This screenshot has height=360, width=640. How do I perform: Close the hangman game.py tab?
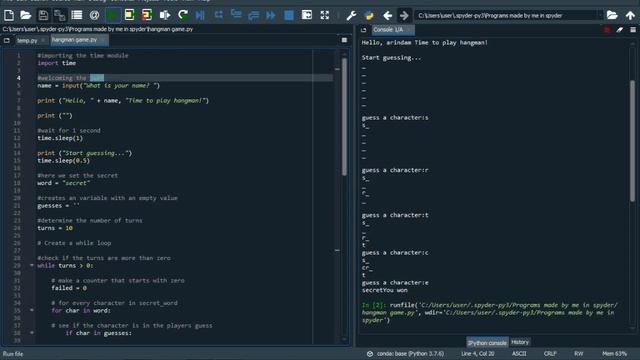tap(102, 40)
